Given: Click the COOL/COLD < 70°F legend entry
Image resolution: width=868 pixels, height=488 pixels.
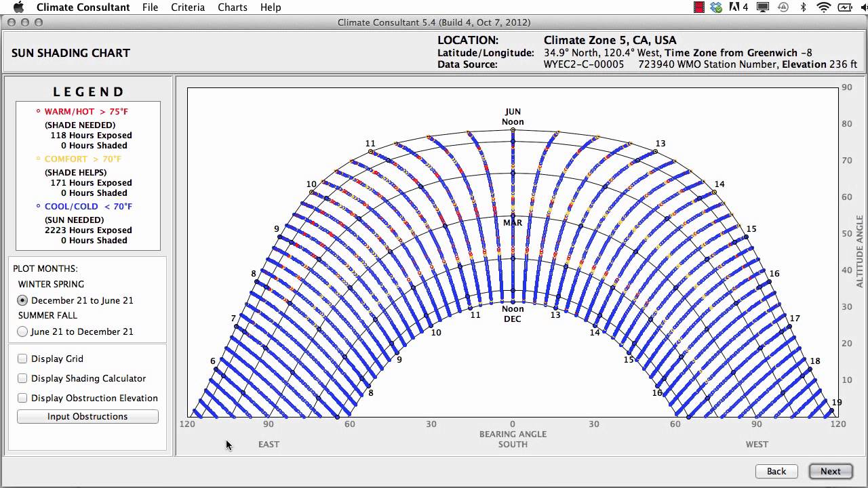Looking at the screenshot, I should [88, 206].
